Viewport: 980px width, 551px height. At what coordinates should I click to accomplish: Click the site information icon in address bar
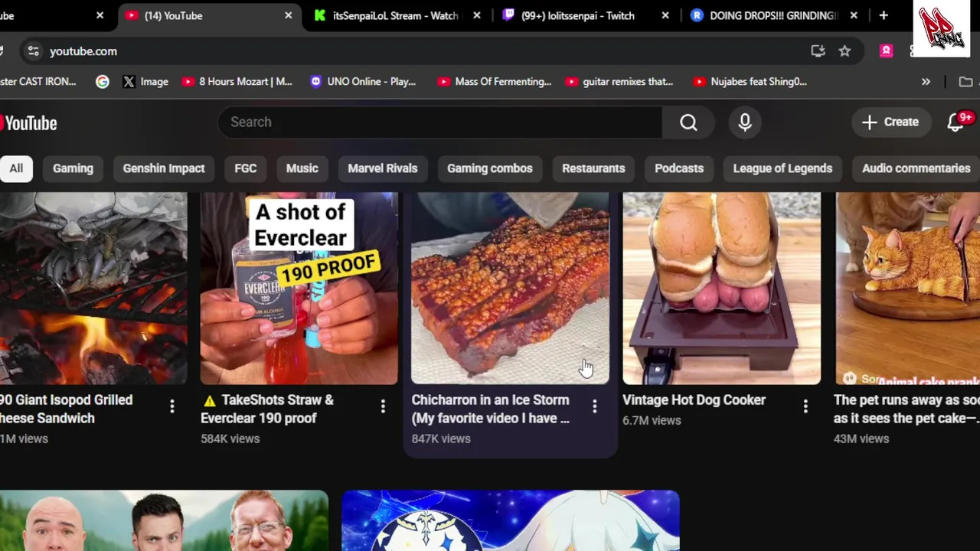[x=33, y=51]
